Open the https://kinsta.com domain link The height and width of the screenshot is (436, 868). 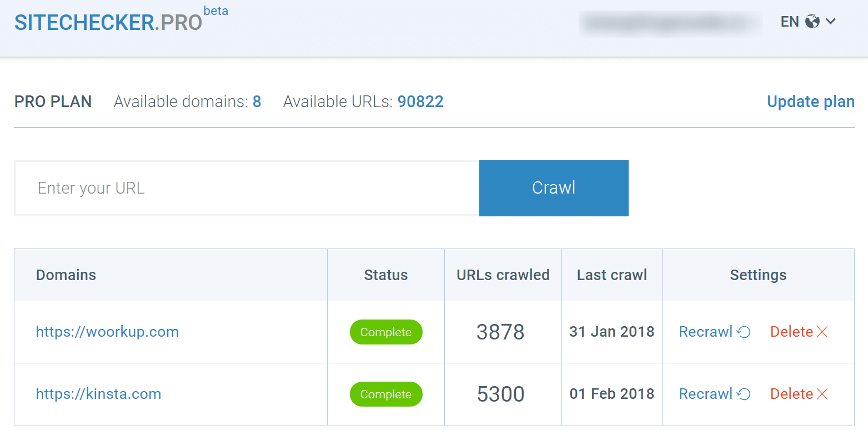(x=99, y=394)
